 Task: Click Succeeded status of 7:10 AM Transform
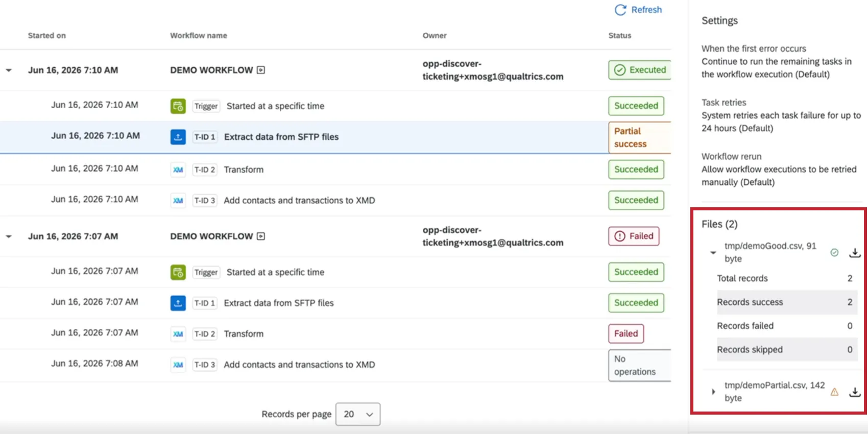pyautogui.click(x=636, y=169)
